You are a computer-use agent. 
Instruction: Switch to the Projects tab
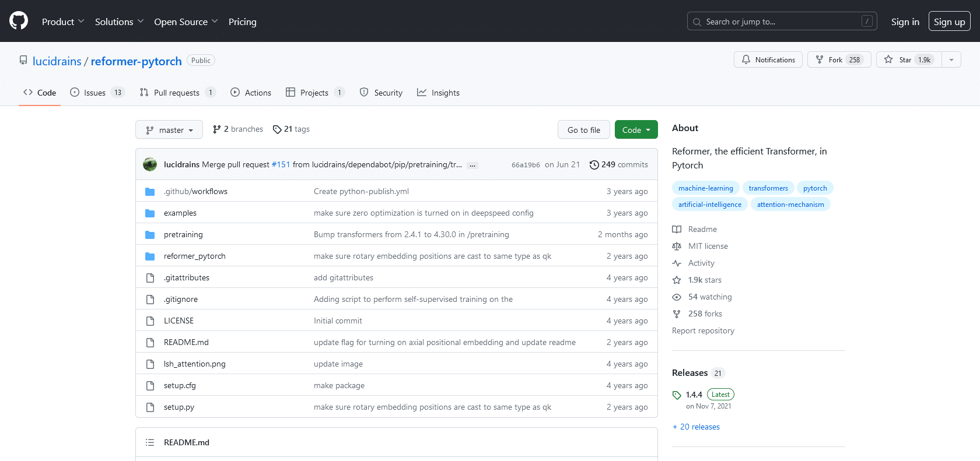click(x=315, y=93)
